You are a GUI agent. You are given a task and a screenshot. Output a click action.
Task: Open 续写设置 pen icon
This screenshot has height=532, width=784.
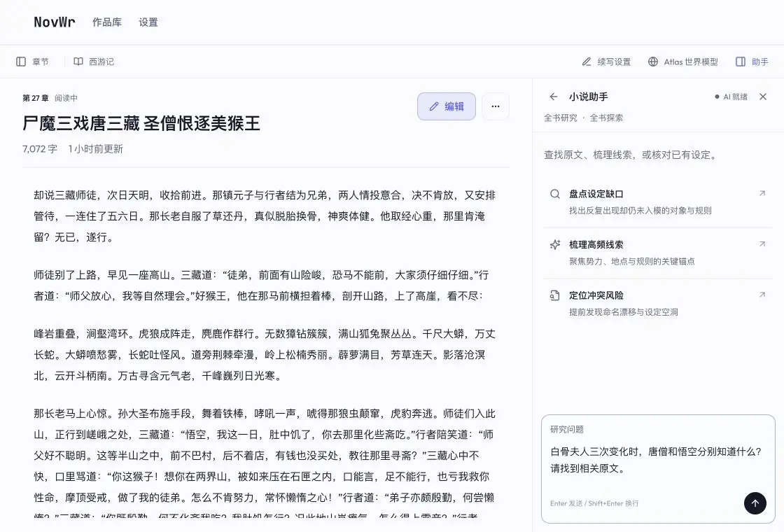587,62
